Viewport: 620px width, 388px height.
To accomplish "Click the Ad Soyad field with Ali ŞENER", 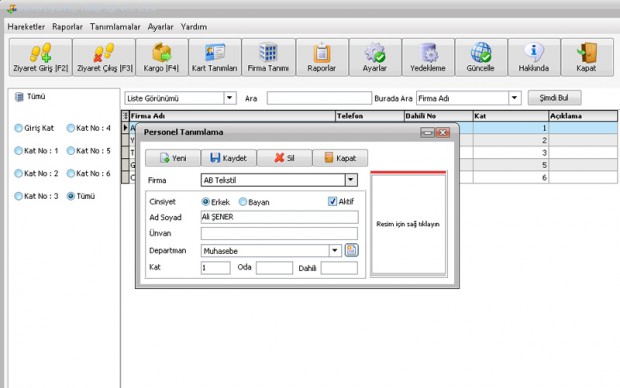I will click(x=280, y=217).
